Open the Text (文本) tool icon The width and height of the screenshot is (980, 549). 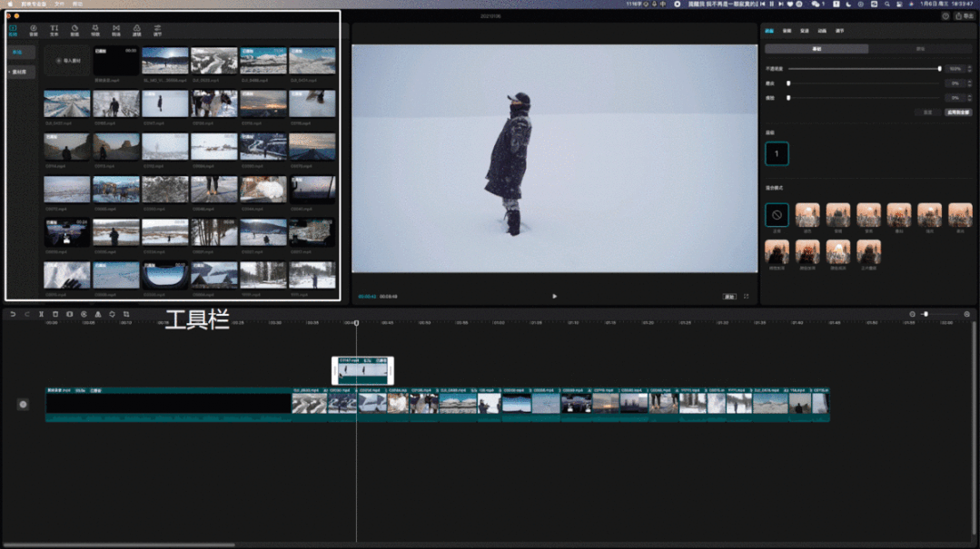[54, 30]
